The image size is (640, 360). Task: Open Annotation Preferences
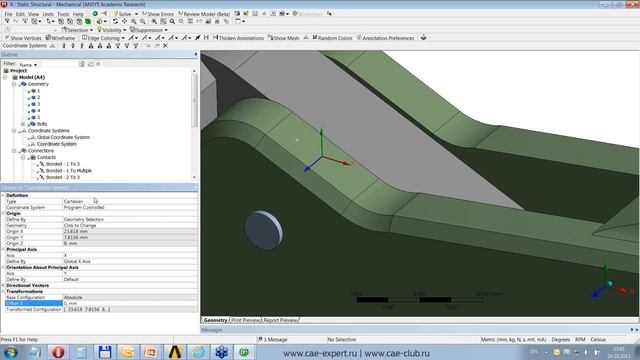pyautogui.click(x=385, y=38)
